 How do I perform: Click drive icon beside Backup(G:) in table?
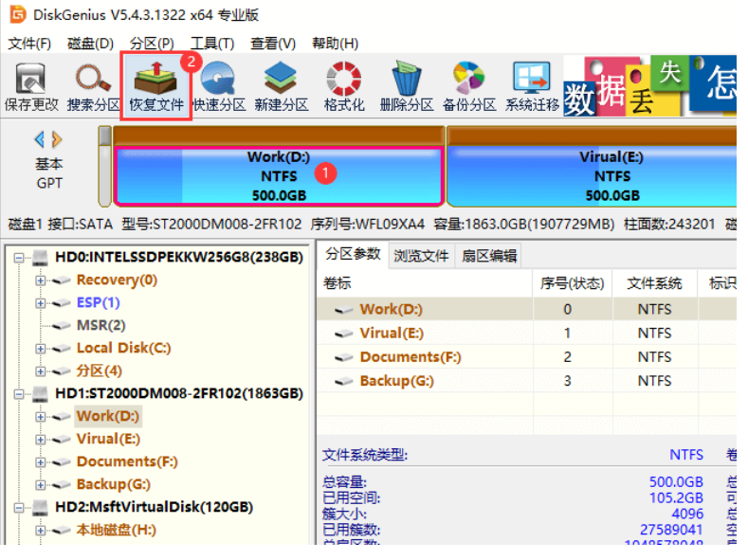pyautogui.click(x=343, y=382)
